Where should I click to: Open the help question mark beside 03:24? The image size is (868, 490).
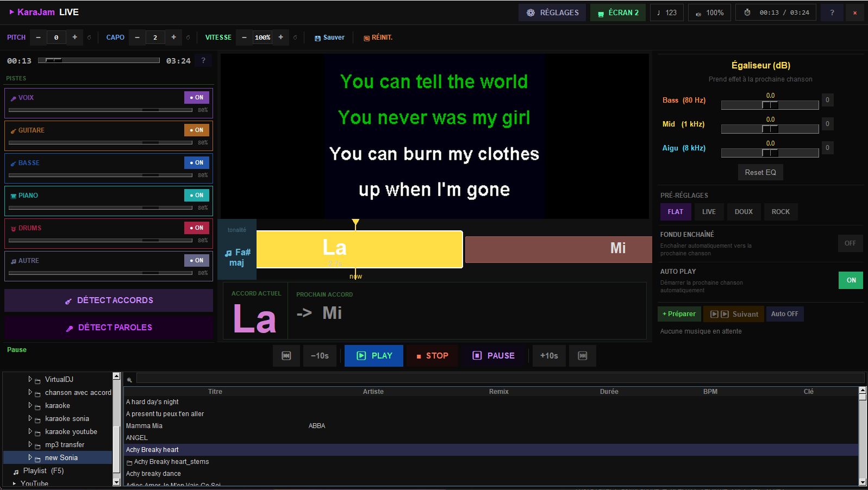[x=203, y=61]
